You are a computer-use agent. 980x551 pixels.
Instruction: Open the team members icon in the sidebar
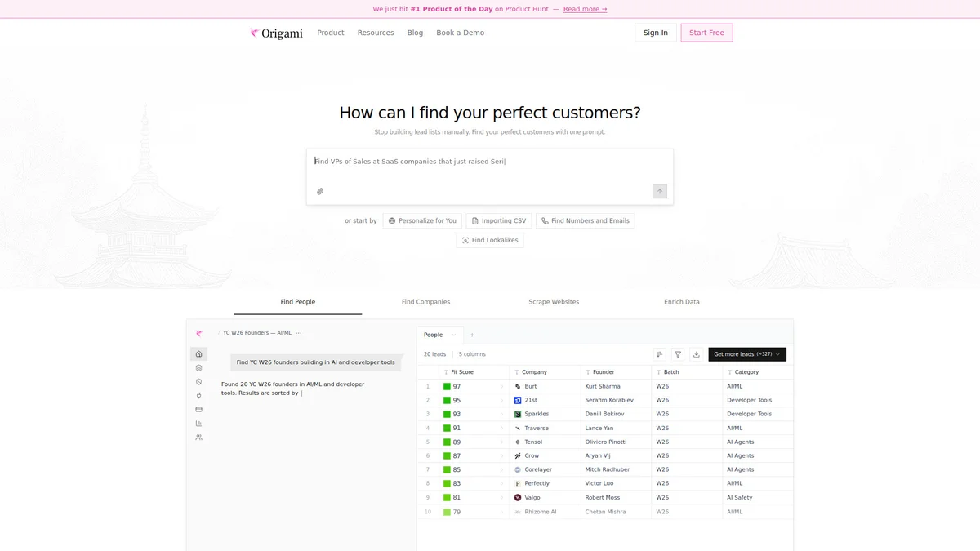[198, 438]
